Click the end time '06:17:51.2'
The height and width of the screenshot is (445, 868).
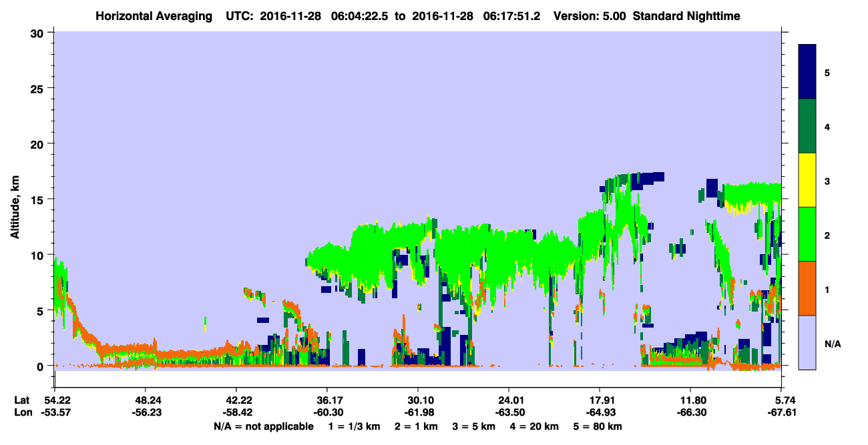[x=513, y=15]
